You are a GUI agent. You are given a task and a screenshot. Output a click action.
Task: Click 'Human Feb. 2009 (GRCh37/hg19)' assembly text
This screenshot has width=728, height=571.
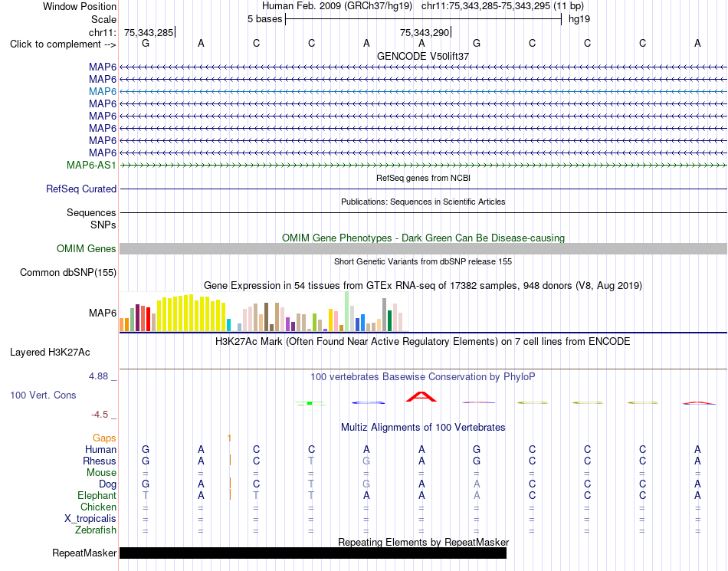(x=337, y=6)
